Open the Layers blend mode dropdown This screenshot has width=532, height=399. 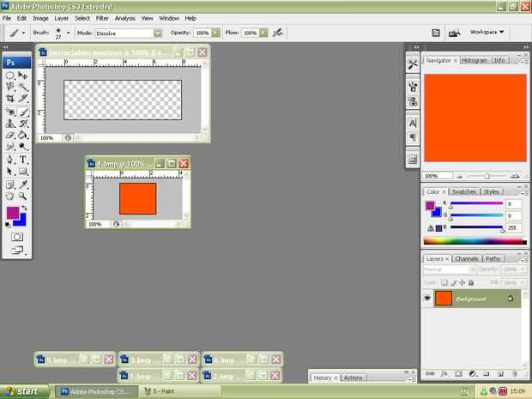pyautogui.click(x=450, y=269)
